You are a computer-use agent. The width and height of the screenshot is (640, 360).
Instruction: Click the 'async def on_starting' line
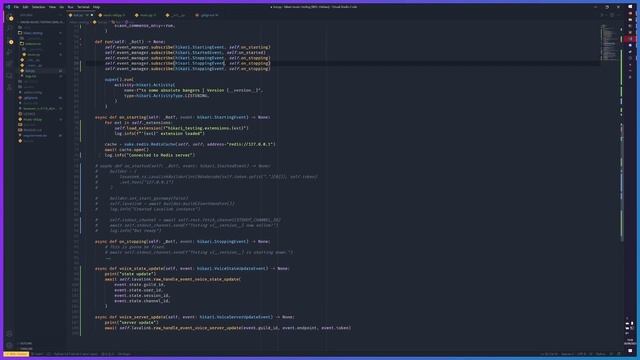point(182,117)
